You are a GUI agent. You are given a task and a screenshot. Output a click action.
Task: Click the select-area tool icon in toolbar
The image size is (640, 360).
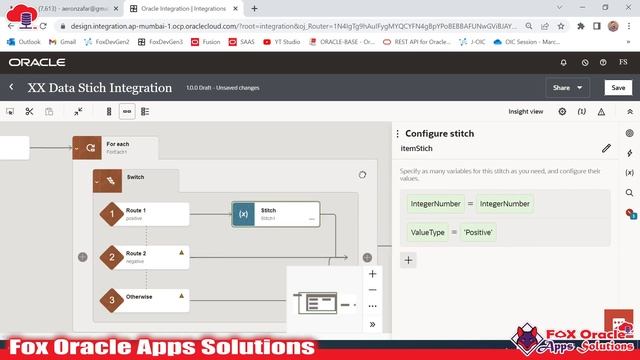[10, 111]
